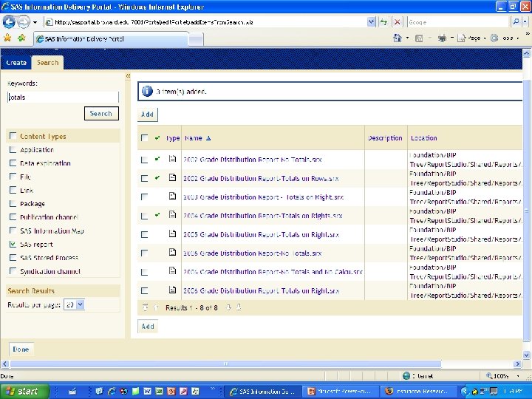Click the Windows Start button
The height and width of the screenshot is (399, 532).
[24, 391]
